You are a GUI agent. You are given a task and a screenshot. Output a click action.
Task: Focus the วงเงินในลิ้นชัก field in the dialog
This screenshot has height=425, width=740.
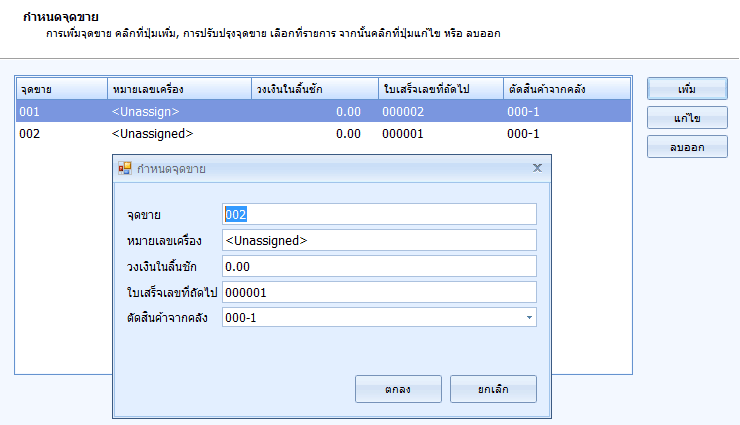tap(379, 266)
